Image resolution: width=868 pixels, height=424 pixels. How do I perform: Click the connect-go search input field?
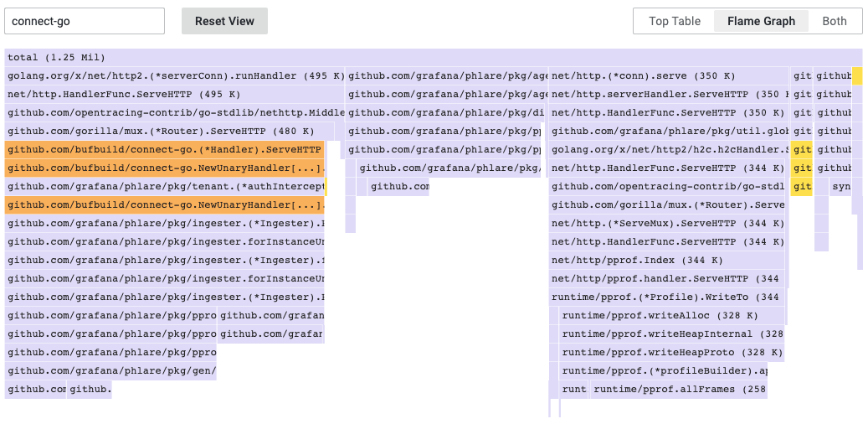click(x=84, y=21)
